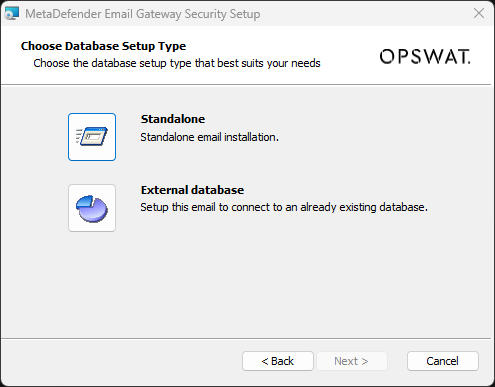Click the gap between Next and Cancel buttons
Screen dimensions: 495x387
[x=397, y=361]
